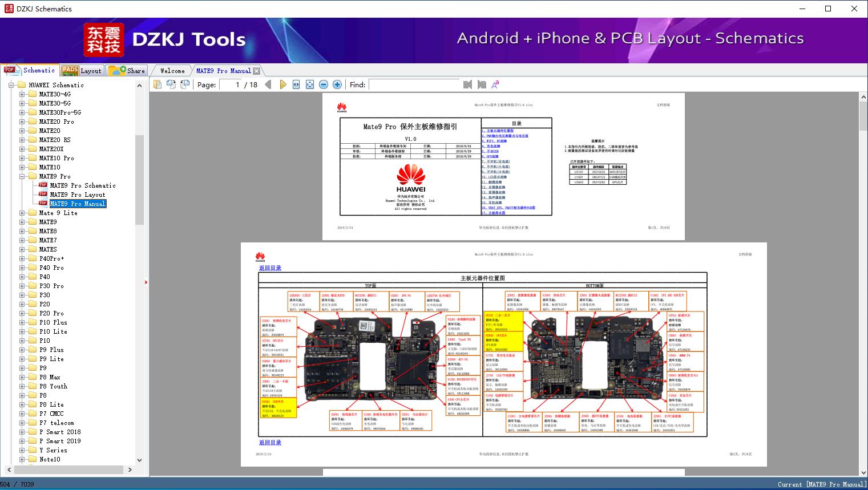Click the HUAWEI Schematic folder icon

pyautogui.click(x=22, y=84)
